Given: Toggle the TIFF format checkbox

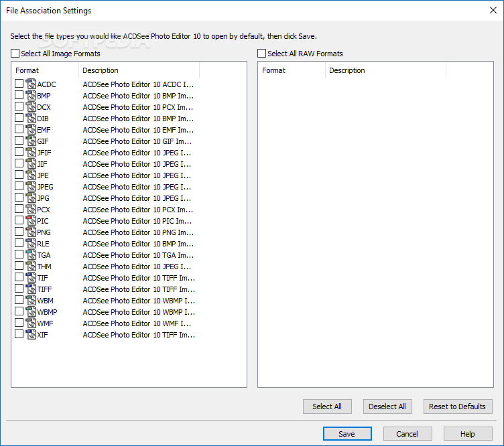Looking at the screenshot, I should tap(19, 289).
